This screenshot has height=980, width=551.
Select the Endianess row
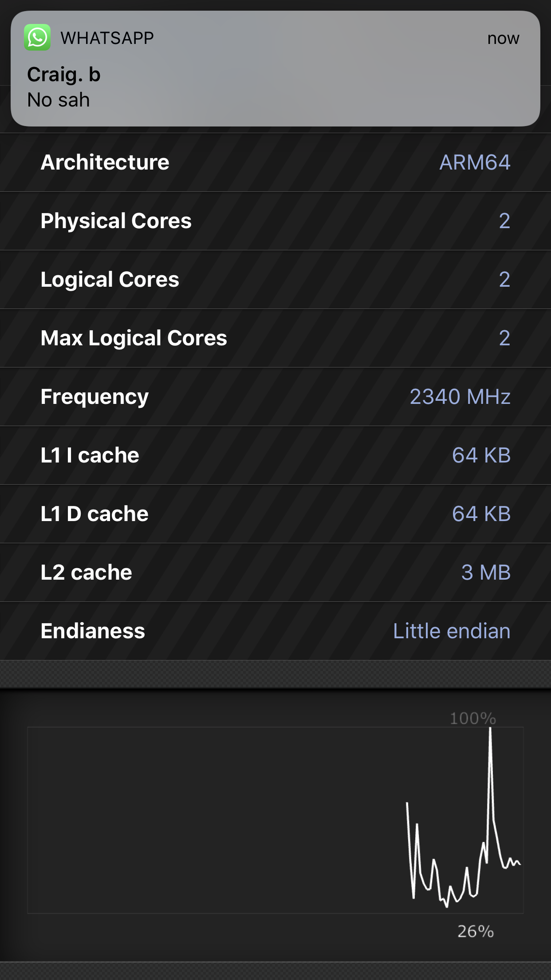tap(275, 631)
